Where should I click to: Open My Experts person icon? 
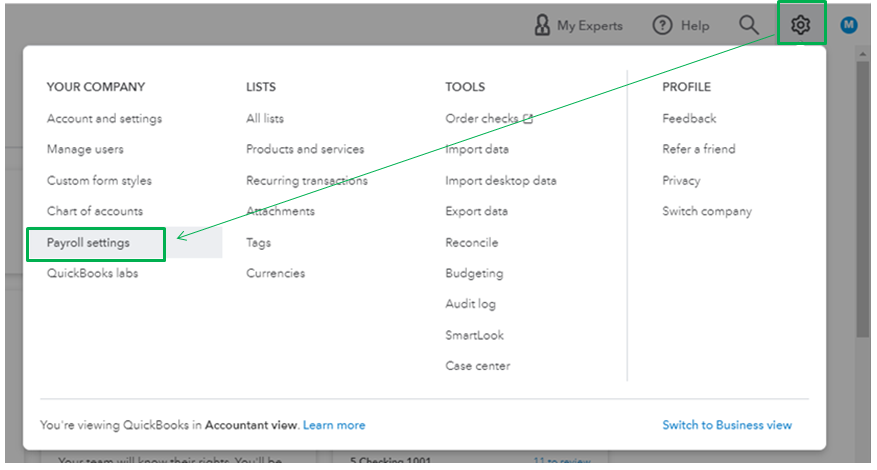542,26
